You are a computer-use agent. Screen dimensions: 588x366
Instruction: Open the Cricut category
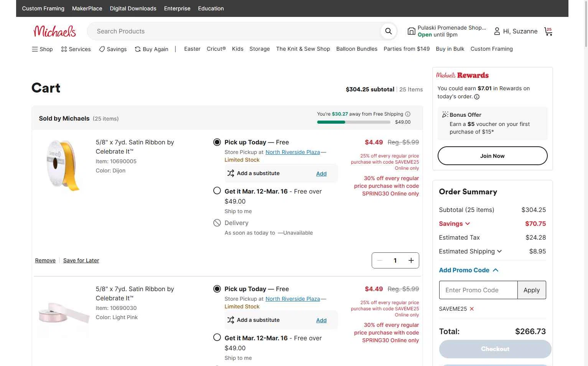[216, 49]
